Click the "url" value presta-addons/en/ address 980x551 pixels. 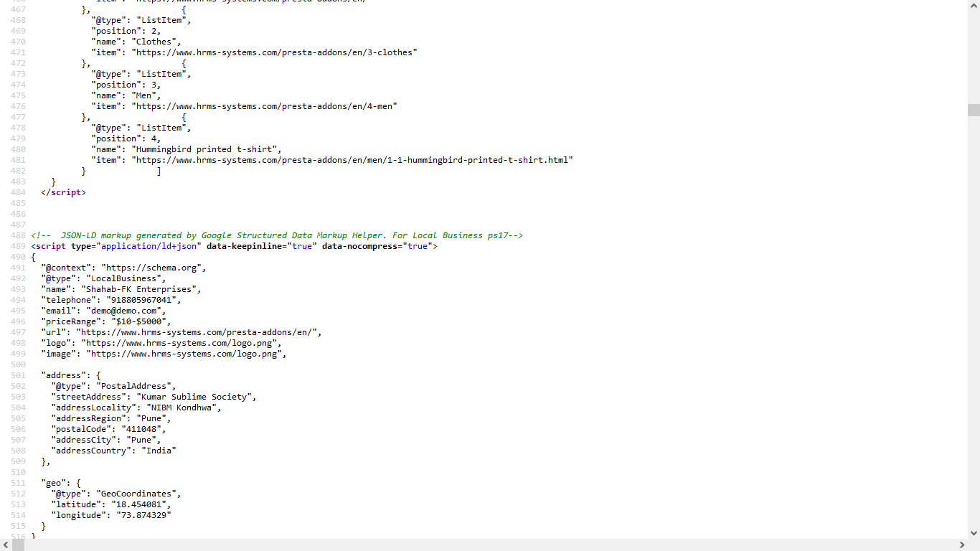(x=197, y=332)
